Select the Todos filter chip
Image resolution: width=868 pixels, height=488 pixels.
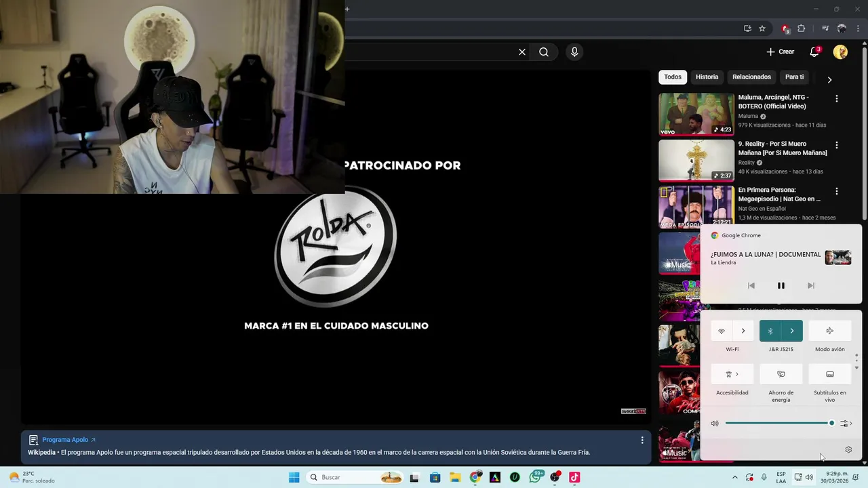click(673, 77)
